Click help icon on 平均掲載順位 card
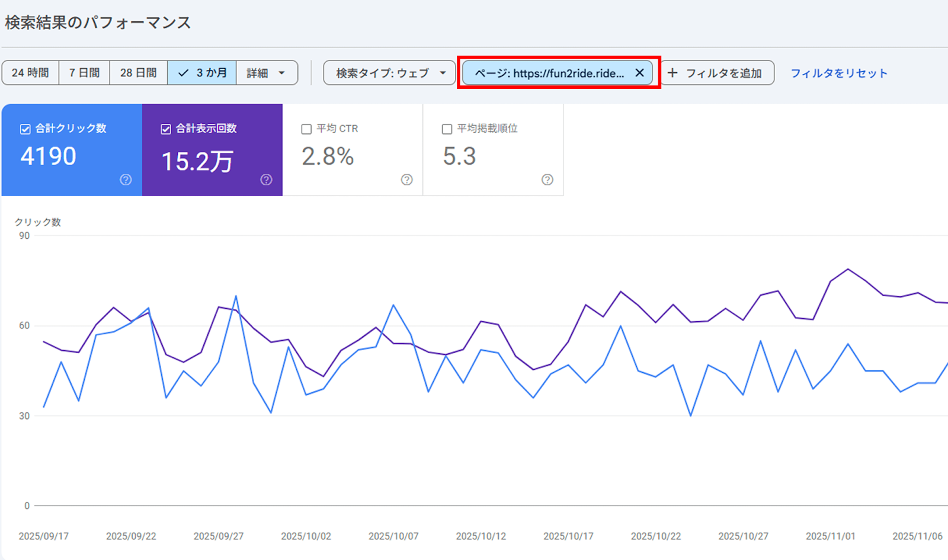Screen dimensions: 948x560 click(547, 180)
